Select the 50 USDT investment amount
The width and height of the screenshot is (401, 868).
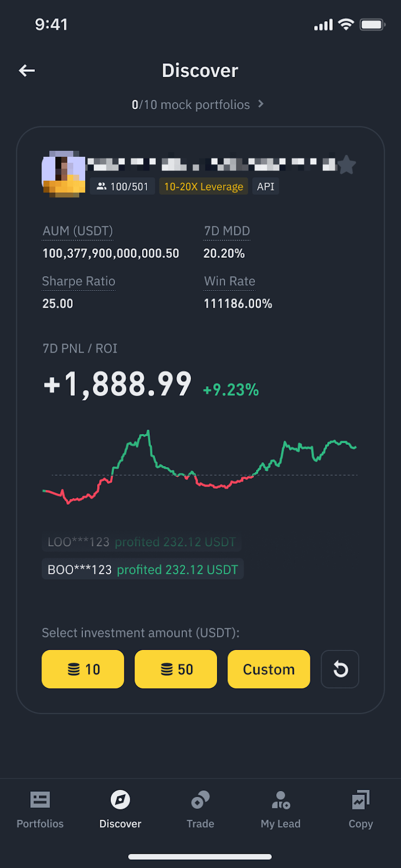pos(176,669)
